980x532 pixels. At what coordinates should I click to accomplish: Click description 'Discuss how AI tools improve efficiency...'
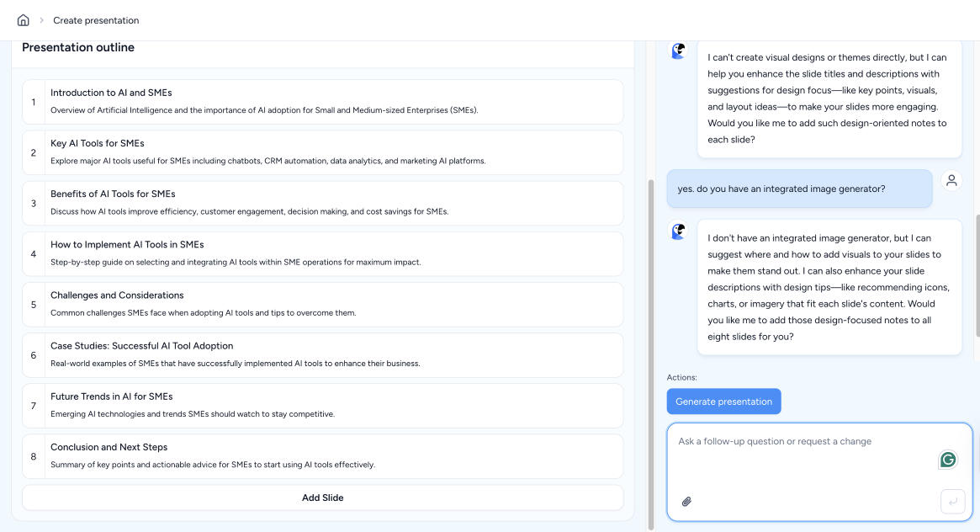(249, 211)
